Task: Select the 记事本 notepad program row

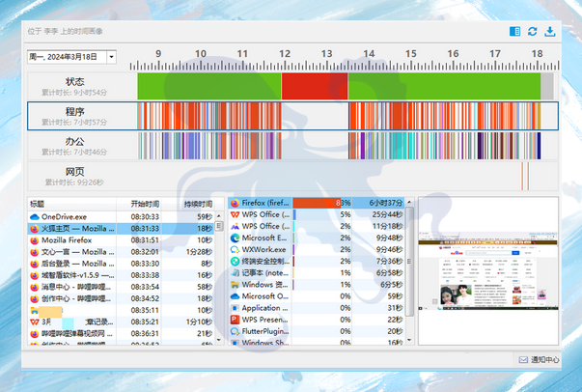Action: pyautogui.click(x=265, y=272)
